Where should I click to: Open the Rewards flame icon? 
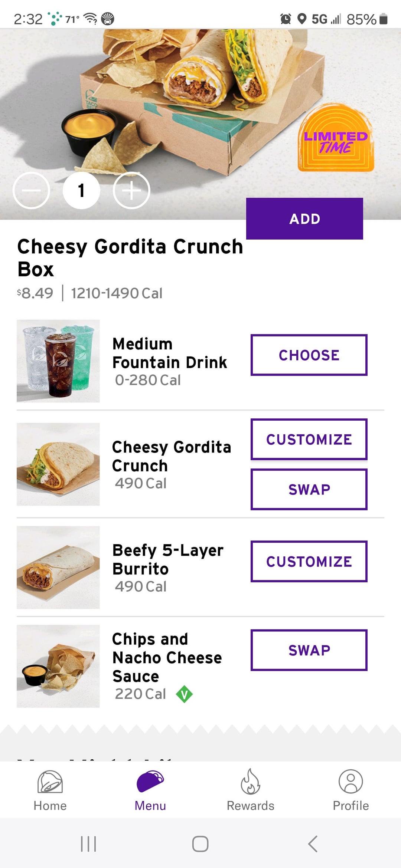[x=251, y=782]
